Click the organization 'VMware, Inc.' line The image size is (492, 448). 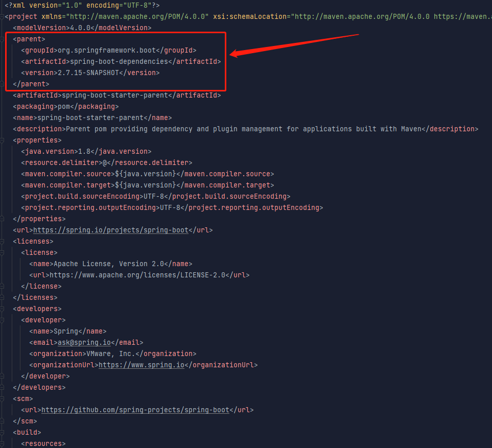(x=113, y=353)
